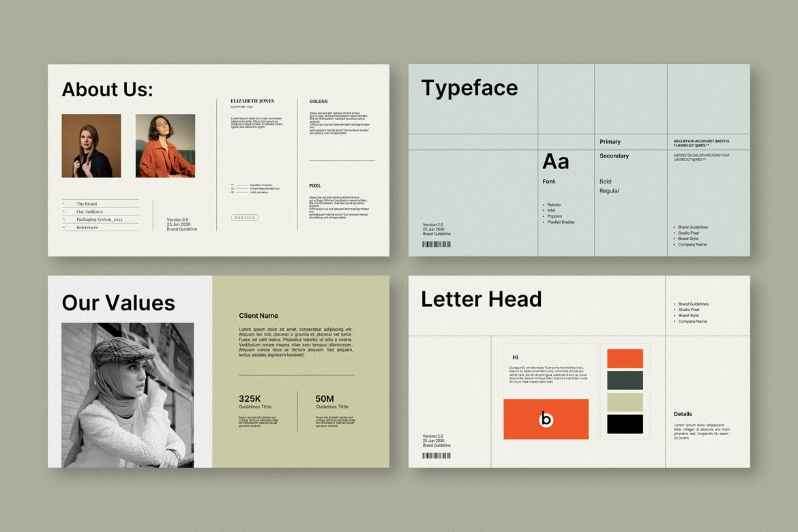The width and height of the screenshot is (798, 532).
Task: Select the black-and-white photo in Our Values
Action: (x=128, y=395)
